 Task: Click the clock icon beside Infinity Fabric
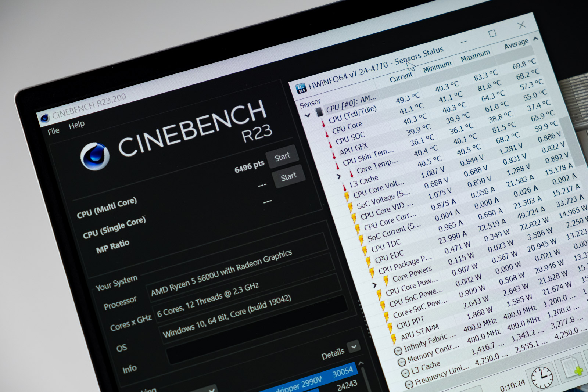click(398, 351)
